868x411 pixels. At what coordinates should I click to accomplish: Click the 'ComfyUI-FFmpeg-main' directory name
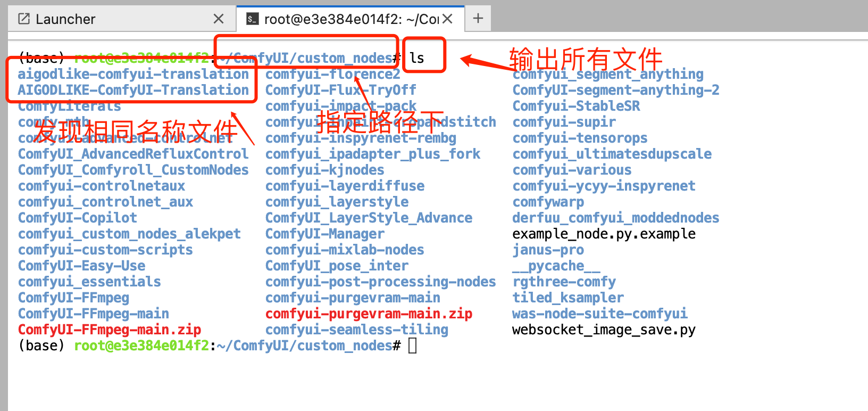[x=94, y=314]
